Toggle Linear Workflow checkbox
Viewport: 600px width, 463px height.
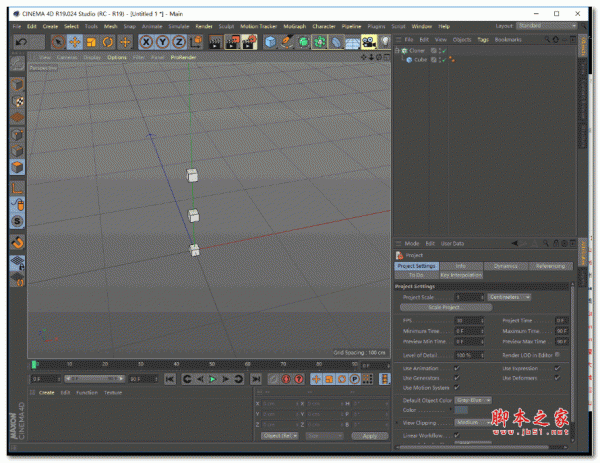point(457,435)
